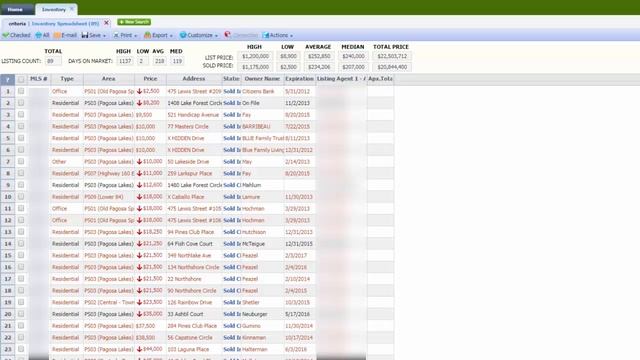Viewport: 640px width, 360px height.
Task: Expand the Export dropdown arrow
Action: click(x=171, y=36)
